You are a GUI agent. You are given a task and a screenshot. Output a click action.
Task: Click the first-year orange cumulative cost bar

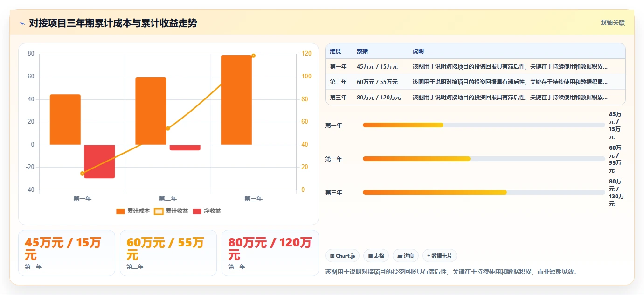[65, 119]
